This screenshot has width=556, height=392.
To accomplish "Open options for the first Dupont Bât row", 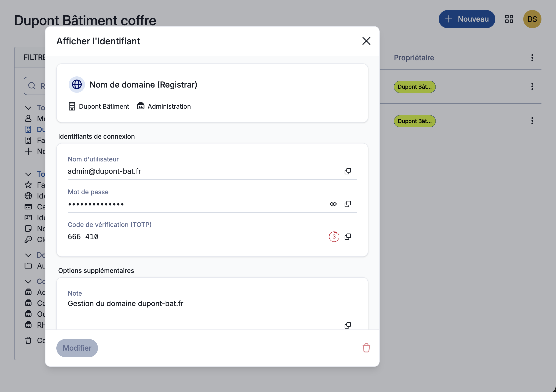I will (x=532, y=86).
